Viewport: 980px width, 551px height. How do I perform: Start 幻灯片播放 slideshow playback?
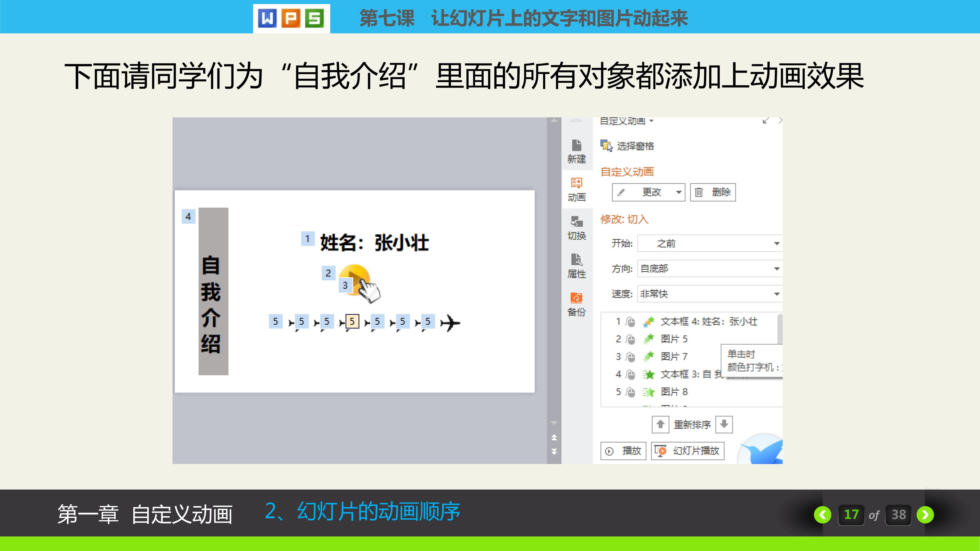(688, 450)
